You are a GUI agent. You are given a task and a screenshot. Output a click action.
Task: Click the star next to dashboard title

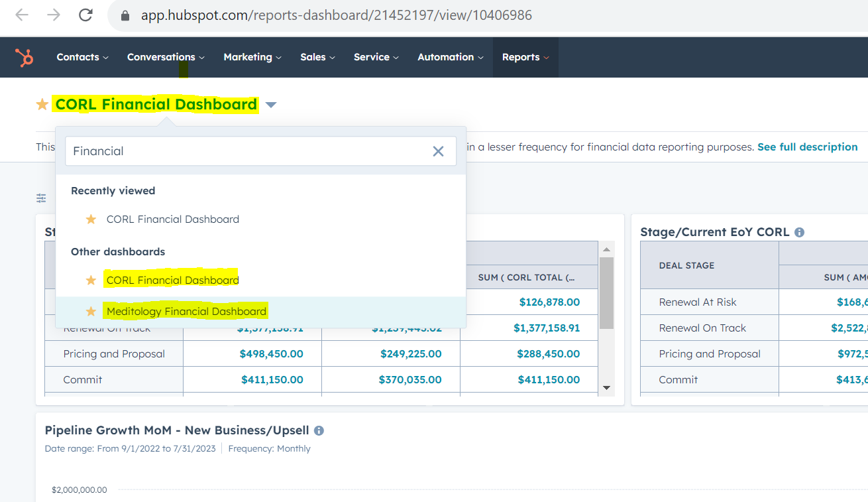[42, 105]
